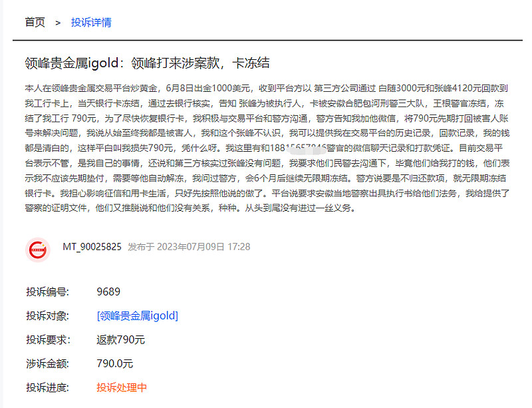
Task: Go to the 首页 breadcrumb link
Action: click(x=35, y=23)
